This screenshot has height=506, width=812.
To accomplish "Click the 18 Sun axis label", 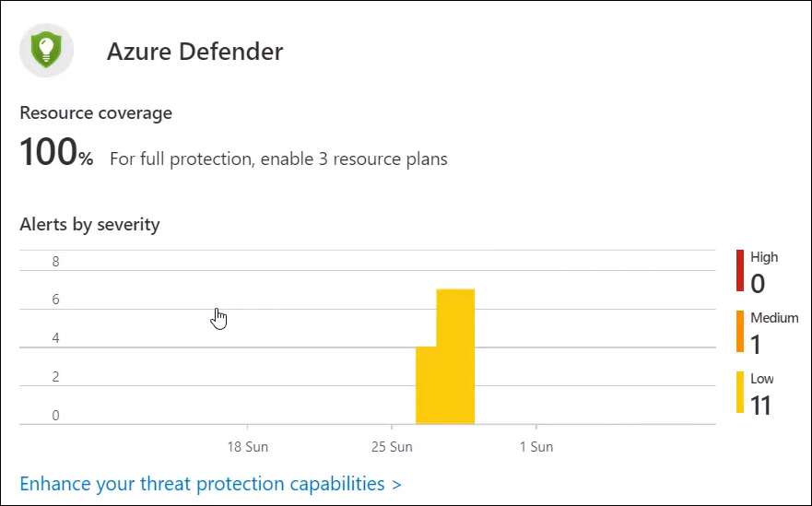I will 248,446.
